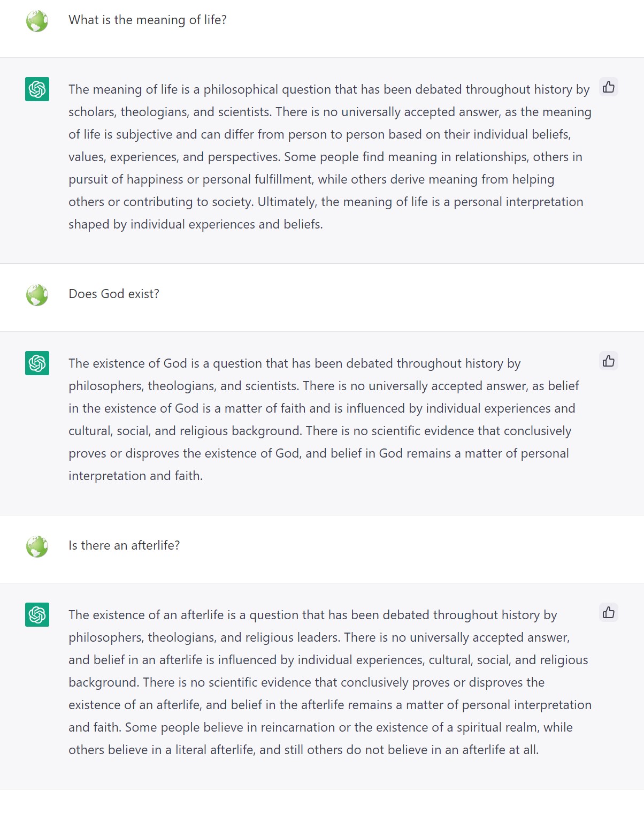Click globe avatar next to meaning of life question
Viewport: 644px width, 814px height.
click(x=37, y=21)
